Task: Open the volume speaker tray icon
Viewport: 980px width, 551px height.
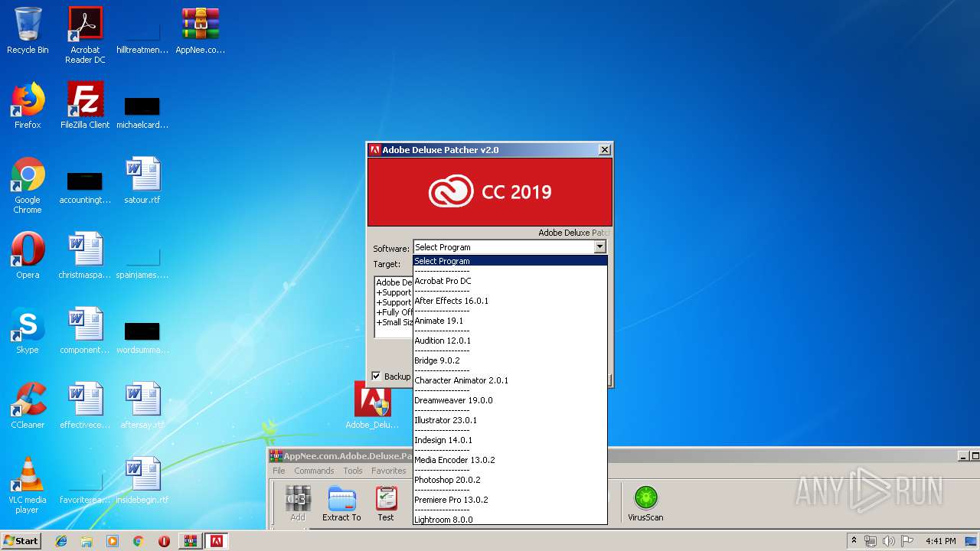Action: click(888, 541)
